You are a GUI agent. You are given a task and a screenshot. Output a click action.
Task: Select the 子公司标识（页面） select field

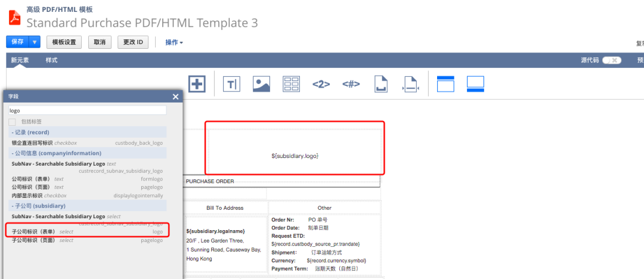pos(88,240)
